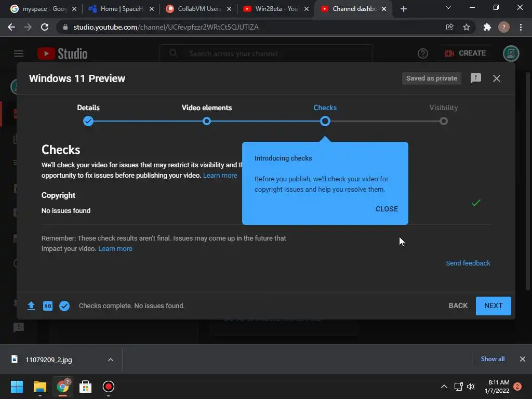Click CLOSE on the Introducing checks tooltip

pyautogui.click(x=387, y=209)
